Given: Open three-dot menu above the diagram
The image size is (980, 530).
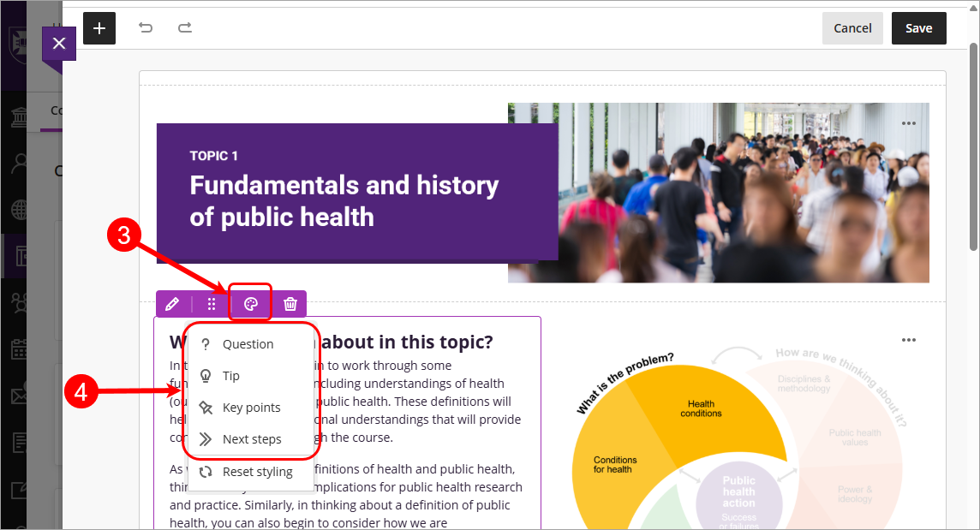Looking at the screenshot, I should pyautogui.click(x=909, y=340).
